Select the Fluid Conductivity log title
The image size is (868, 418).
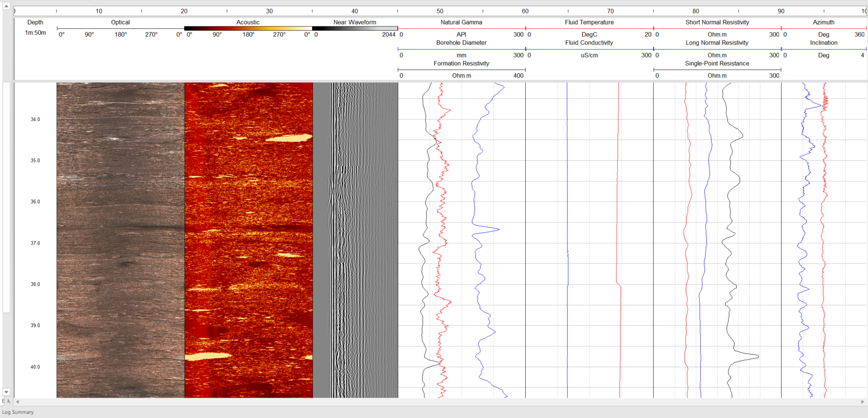[x=589, y=43]
